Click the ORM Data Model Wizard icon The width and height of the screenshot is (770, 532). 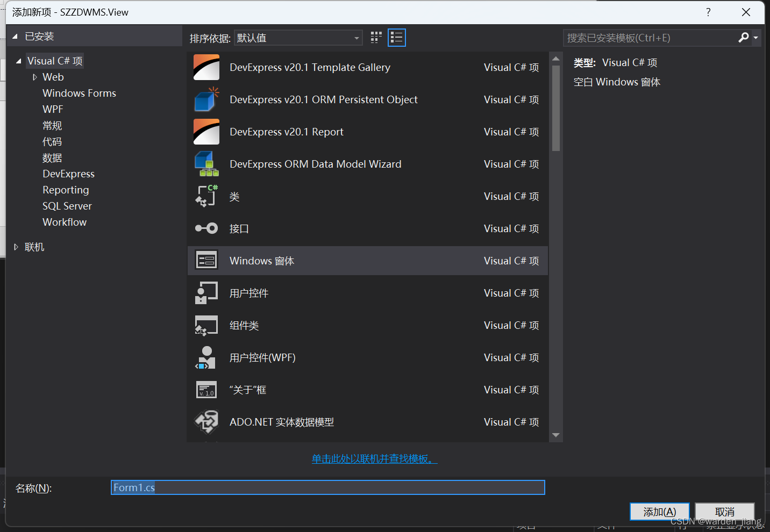point(206,164)
